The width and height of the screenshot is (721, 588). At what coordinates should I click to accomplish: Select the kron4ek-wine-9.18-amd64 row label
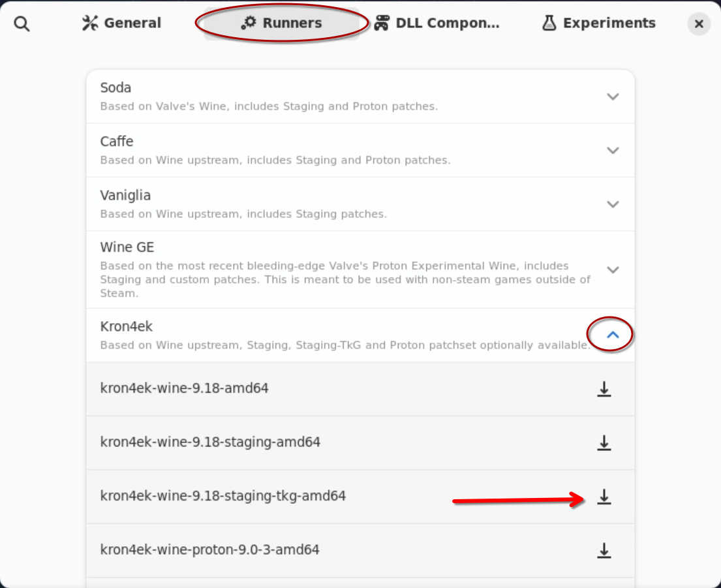pyautogui.click(x=184, y=388)
